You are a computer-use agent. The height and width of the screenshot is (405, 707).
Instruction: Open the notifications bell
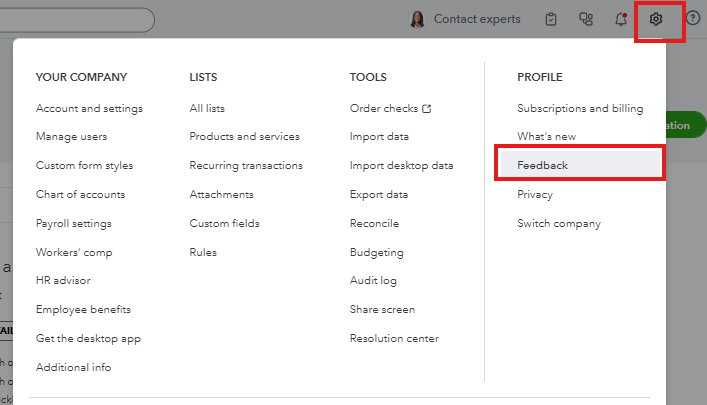coord(621,19)
